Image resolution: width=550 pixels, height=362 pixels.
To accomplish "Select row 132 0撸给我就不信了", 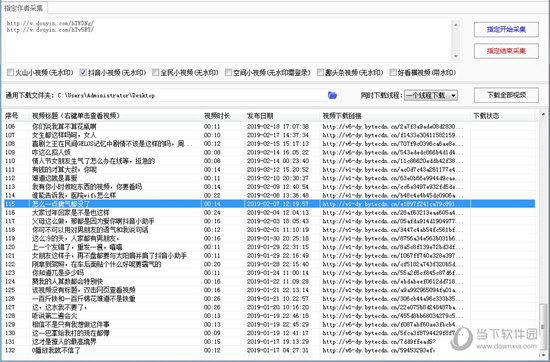I will (269, 350).
